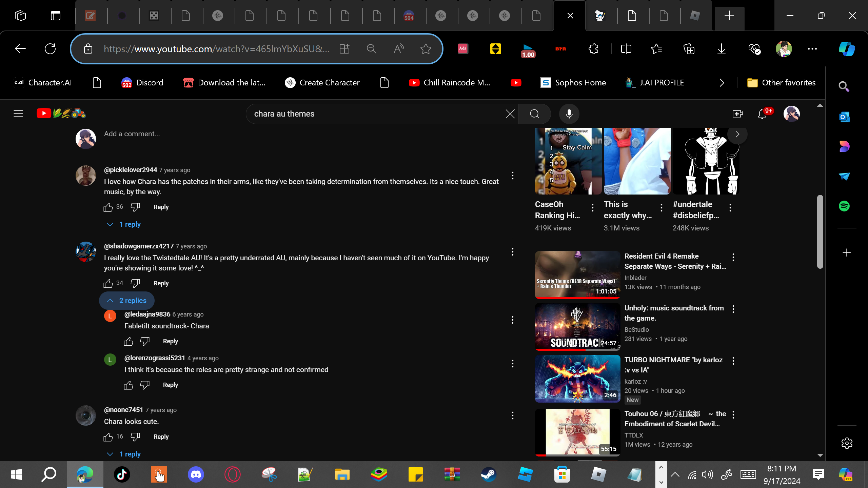Open YouTube notifications bell
Viewport: 868px width, 488px height.
point(762,114)
